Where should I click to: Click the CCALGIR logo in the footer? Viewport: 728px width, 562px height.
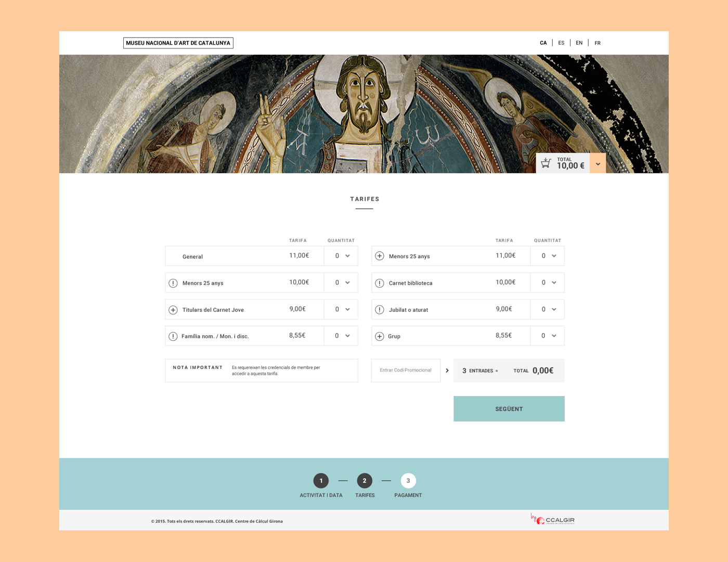coord(553,519)
